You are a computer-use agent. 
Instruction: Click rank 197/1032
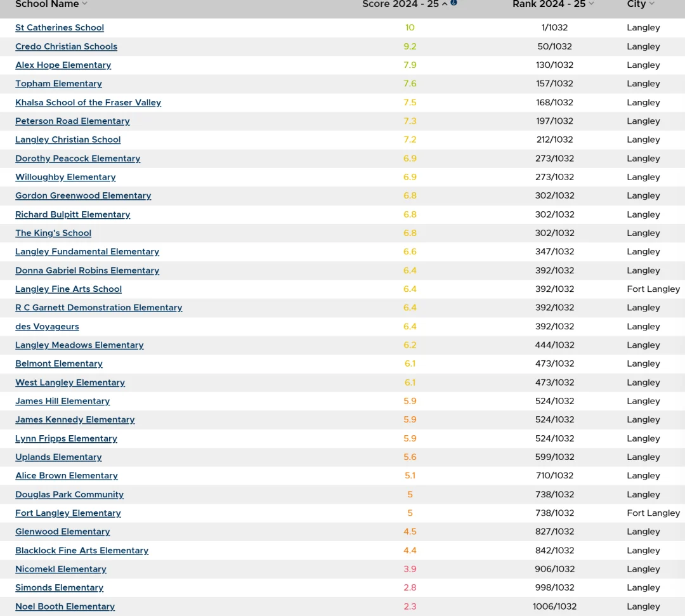(x=555, y=121)
